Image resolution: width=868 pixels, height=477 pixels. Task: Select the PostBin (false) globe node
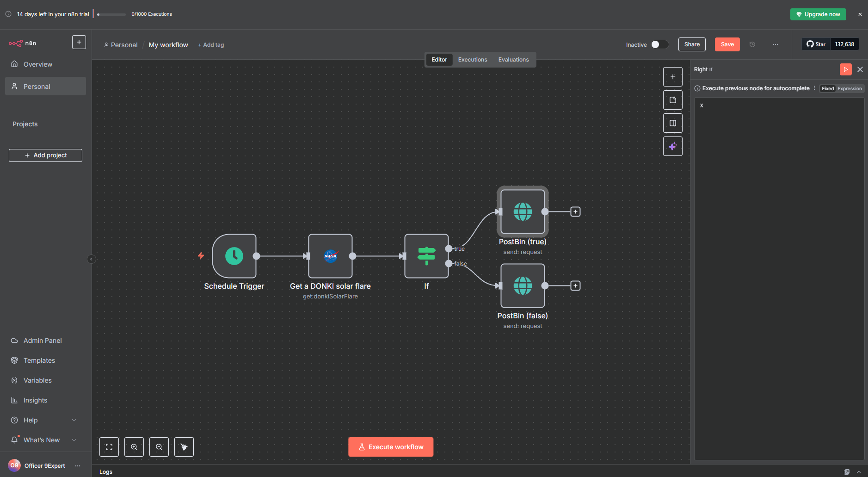523,285
